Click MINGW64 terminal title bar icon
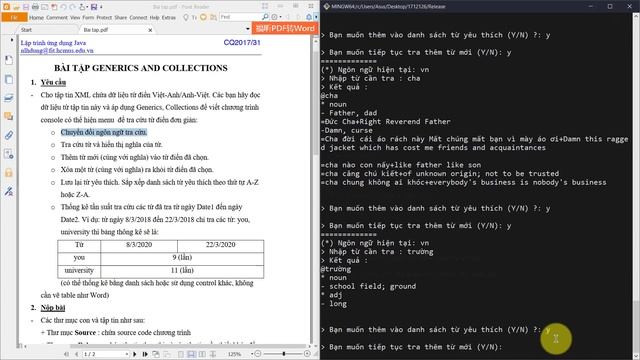The image size is (640, 360). point(327,7)
